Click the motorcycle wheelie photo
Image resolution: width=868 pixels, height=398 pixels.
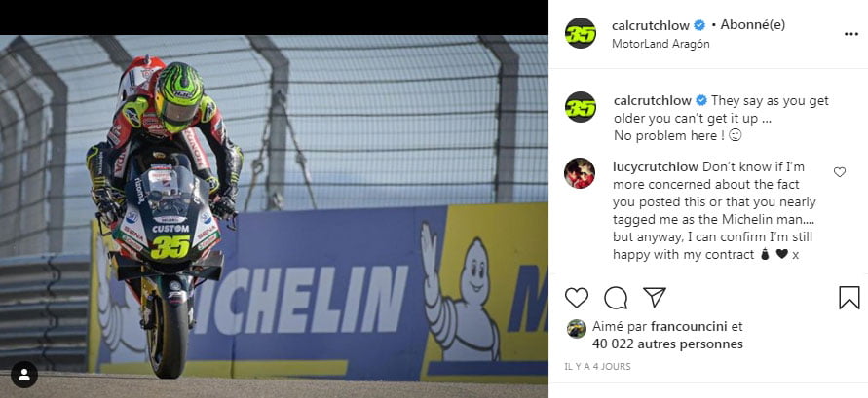(x=274, y=209)
